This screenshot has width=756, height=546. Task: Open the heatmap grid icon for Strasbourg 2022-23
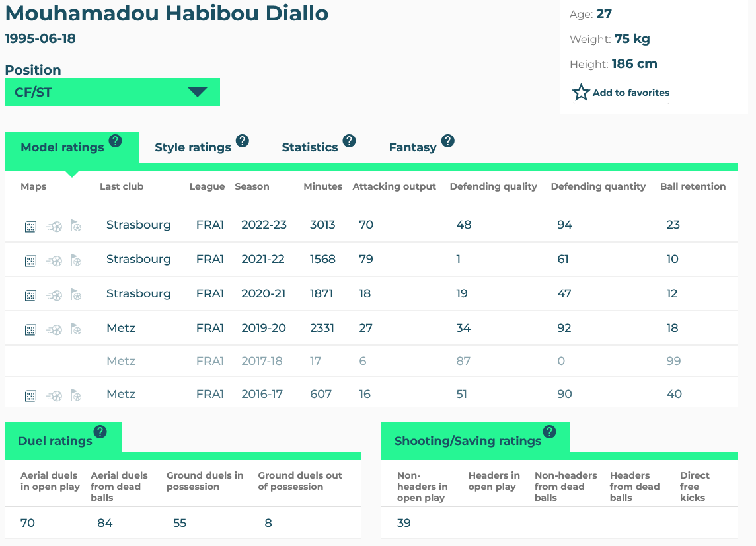coord(30,227)
